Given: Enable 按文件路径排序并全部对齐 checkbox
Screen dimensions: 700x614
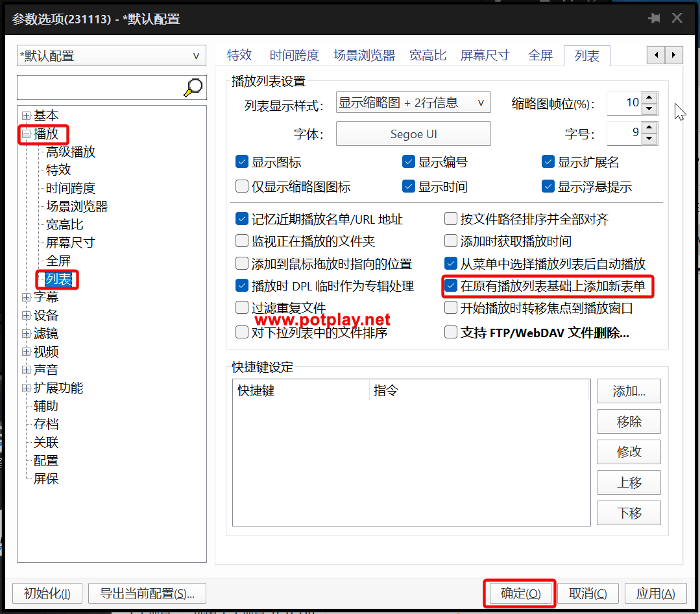Looking at the screenshot, I should pos(451,218).
